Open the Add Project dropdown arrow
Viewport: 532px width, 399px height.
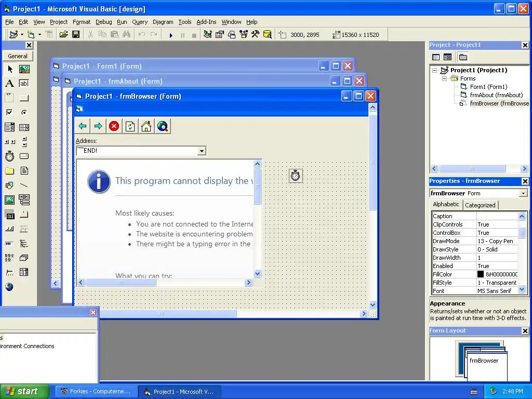[22, 35]
